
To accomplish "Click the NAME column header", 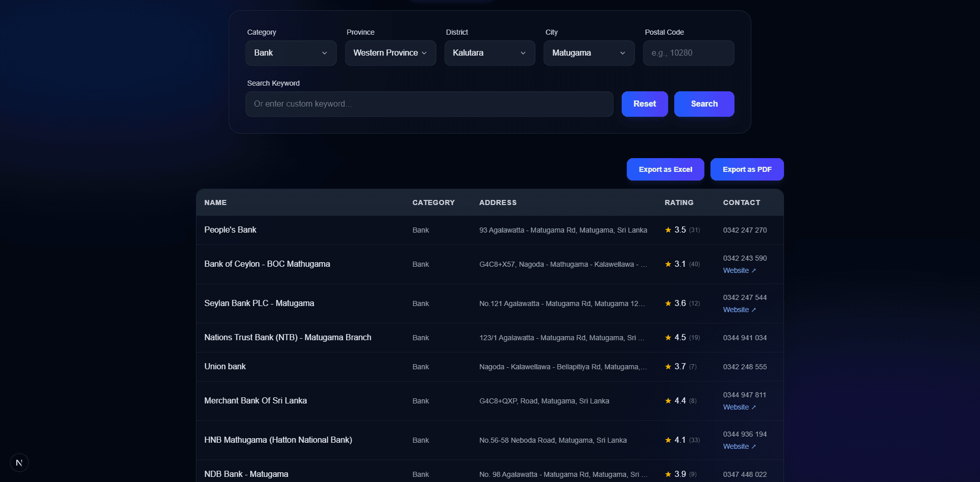I will (x=215, y=202).
